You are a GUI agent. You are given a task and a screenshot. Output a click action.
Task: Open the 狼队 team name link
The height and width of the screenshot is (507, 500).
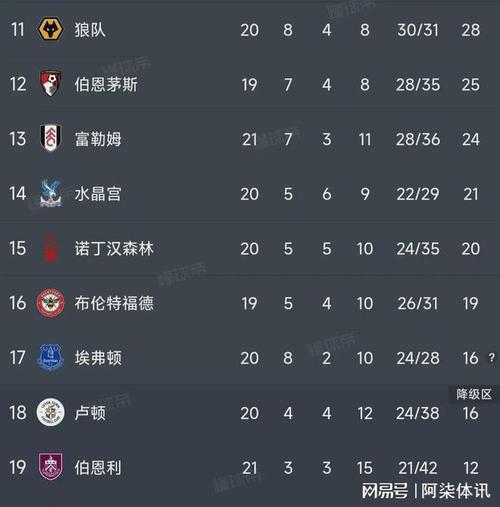(90, 30)
